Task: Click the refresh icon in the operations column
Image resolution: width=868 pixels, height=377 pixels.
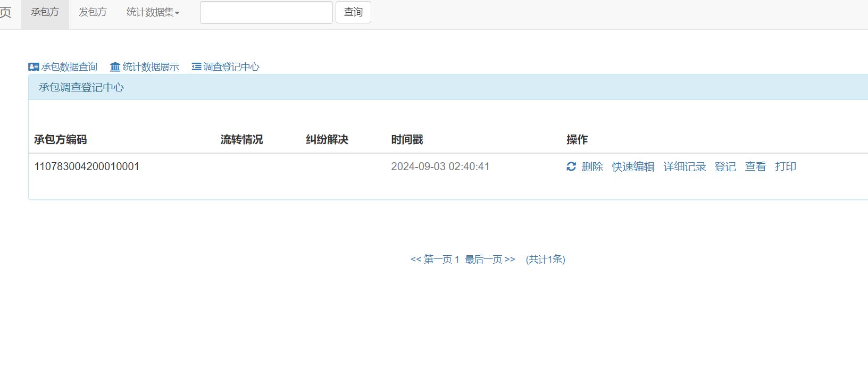Action: coord(571,166)
